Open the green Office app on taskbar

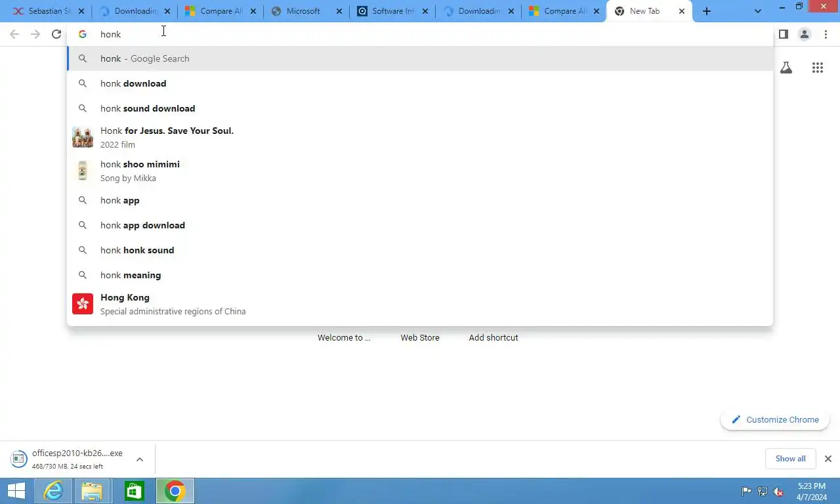[134, 491]
